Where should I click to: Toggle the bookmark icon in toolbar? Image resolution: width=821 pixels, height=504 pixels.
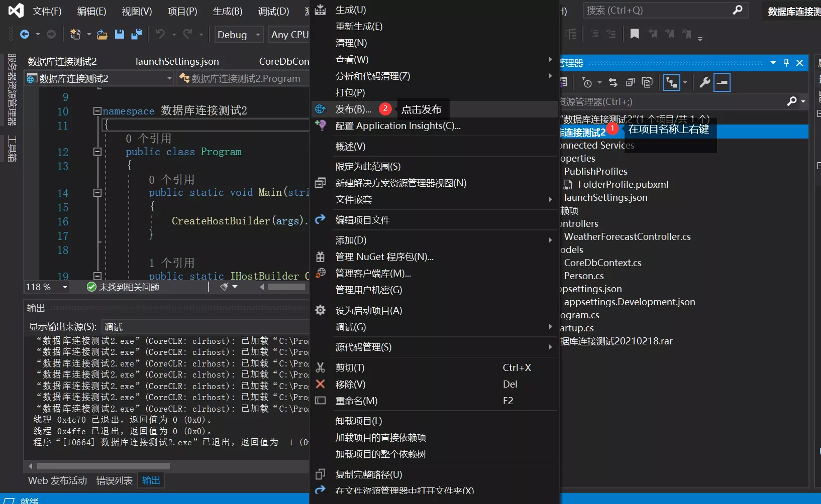635,34
